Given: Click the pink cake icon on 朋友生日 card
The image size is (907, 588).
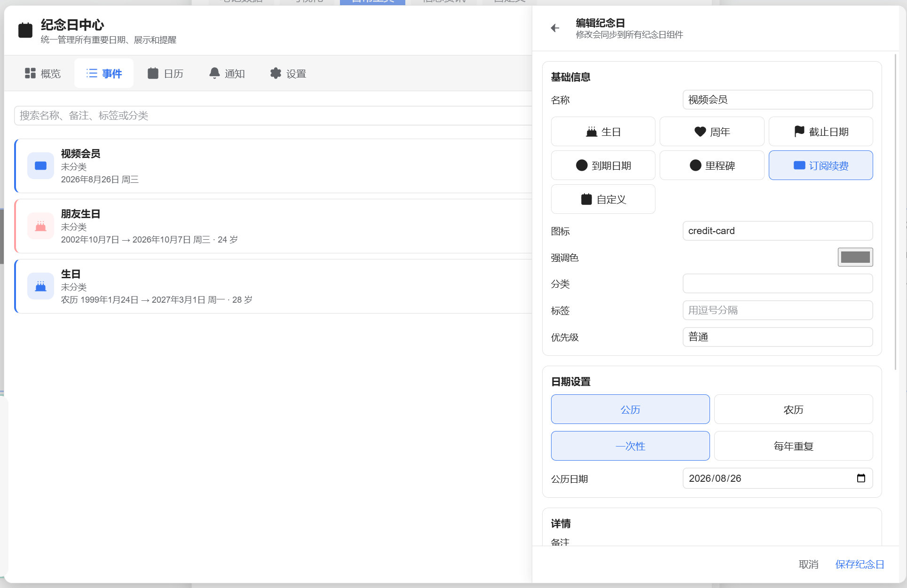Looking at the screenshot, I should click(41, 226).
